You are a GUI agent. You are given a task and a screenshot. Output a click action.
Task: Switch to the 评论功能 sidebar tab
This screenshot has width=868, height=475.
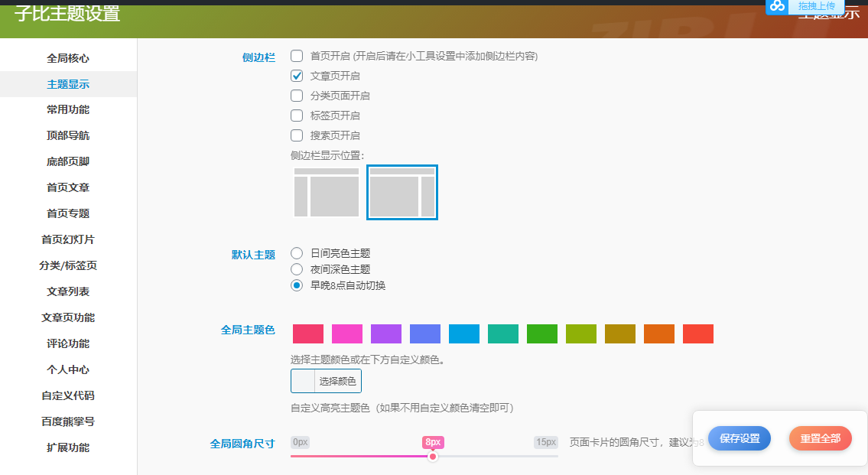tap(67, 343)
